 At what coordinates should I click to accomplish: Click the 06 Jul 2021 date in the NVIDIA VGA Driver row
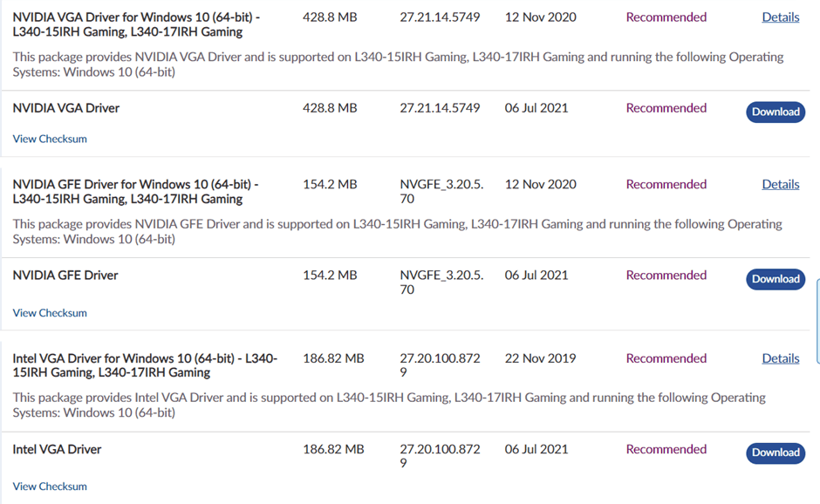click(536, 108)
